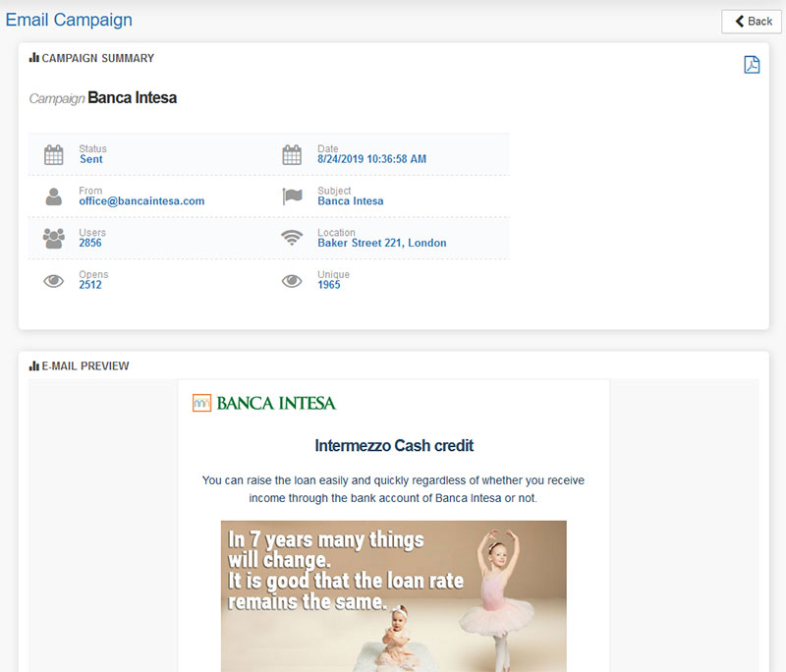Click the users count 2856
The image size is (786, 672).
[x=90, y=243]
